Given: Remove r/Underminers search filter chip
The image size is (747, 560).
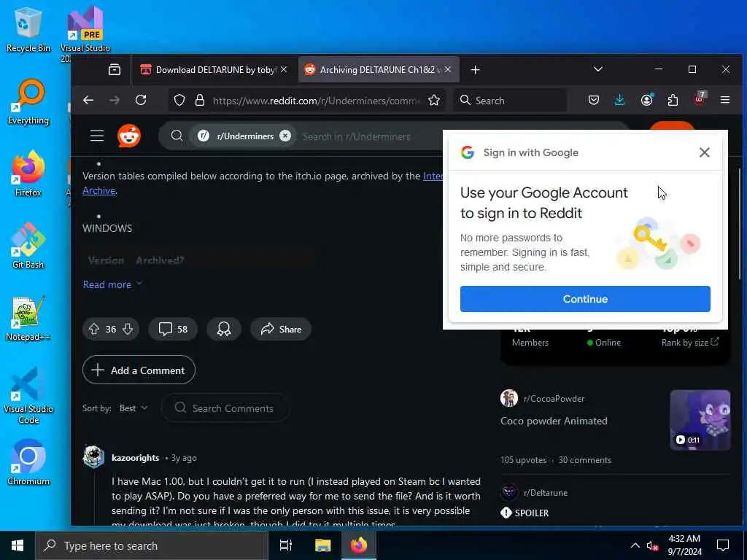Looking at the screenshot, I should click(285, 136).
